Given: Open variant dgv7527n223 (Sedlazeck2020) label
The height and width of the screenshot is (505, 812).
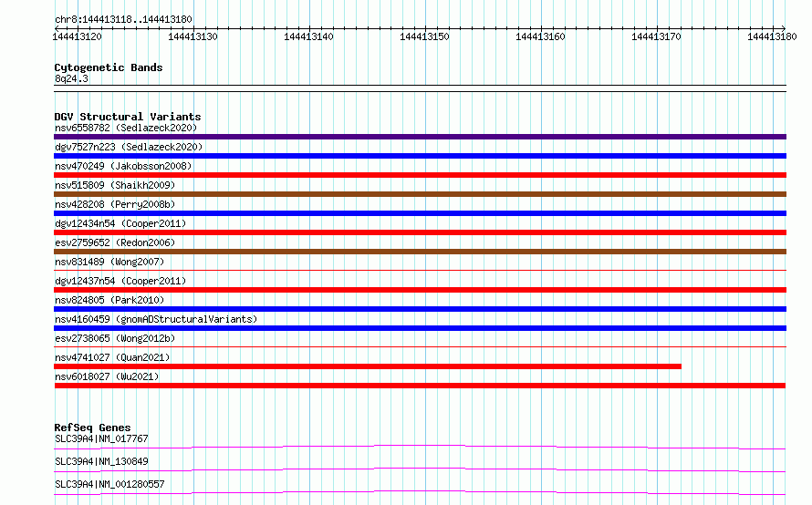Looking at the screenshot, I should tap(129, 147).
